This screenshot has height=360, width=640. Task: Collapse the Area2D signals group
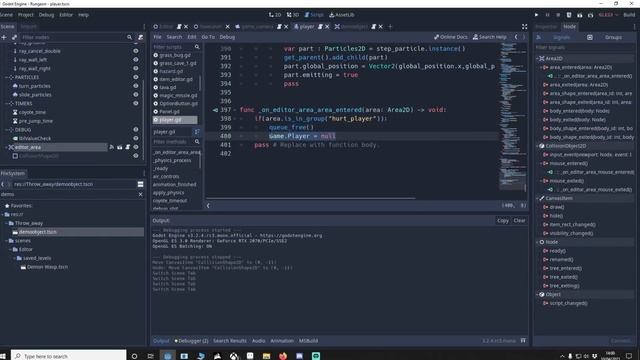point(537,58)
